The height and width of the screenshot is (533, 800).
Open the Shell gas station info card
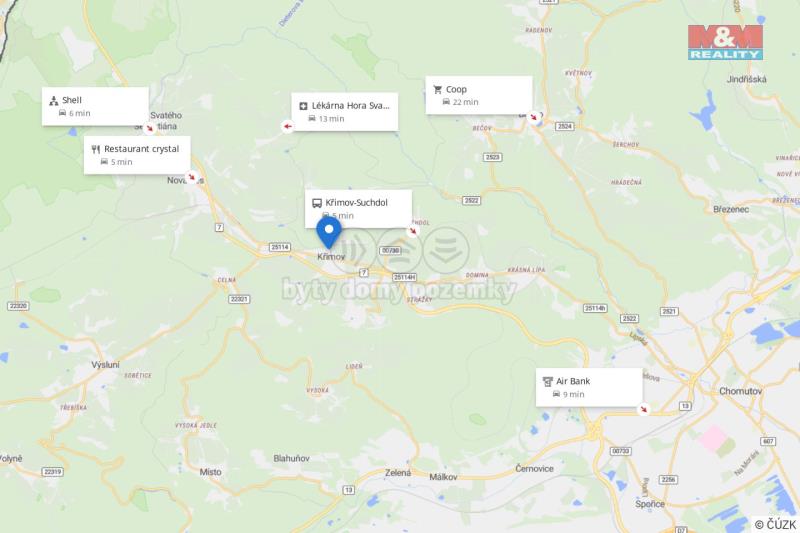click(x=95, y=106)
